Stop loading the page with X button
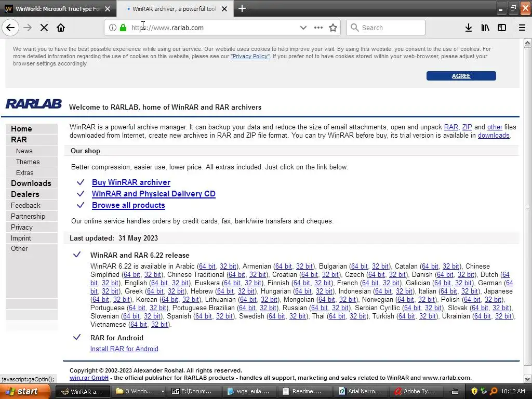532x399 pixels. [44, 28]
